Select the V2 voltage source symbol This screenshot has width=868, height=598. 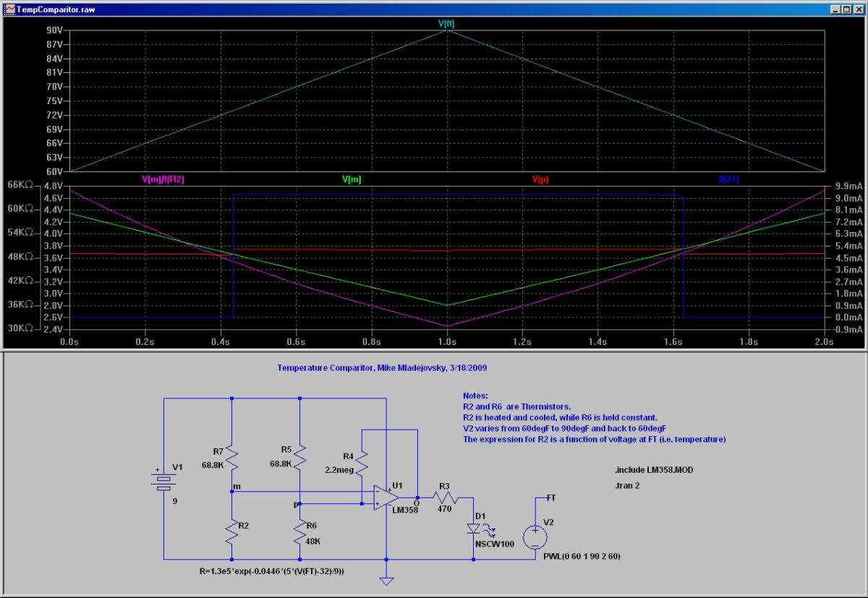click(x=535, y=537)
